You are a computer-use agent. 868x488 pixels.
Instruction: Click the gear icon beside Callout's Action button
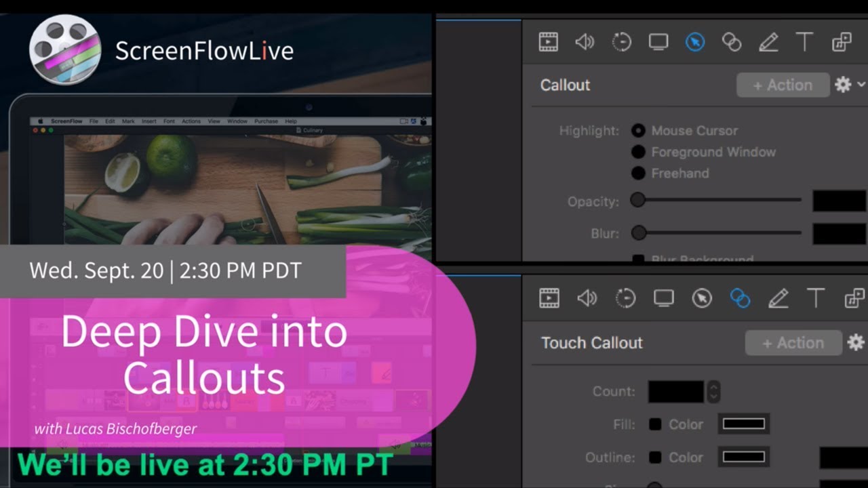coord(843,85)
